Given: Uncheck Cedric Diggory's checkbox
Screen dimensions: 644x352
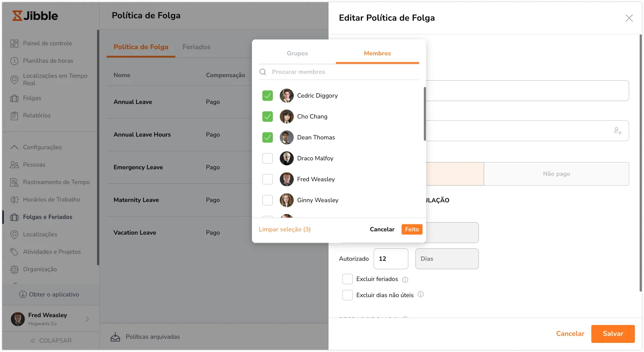Looking at the screenshot, I should pyautogui.click(x=268, y=96).
